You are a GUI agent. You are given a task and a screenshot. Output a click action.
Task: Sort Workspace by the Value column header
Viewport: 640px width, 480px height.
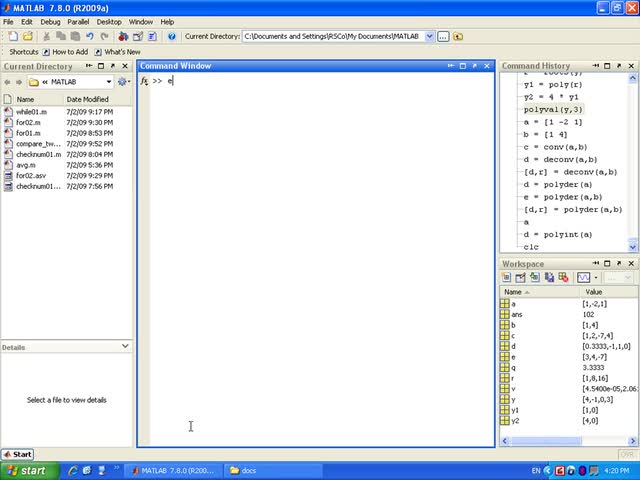(608, 292)
